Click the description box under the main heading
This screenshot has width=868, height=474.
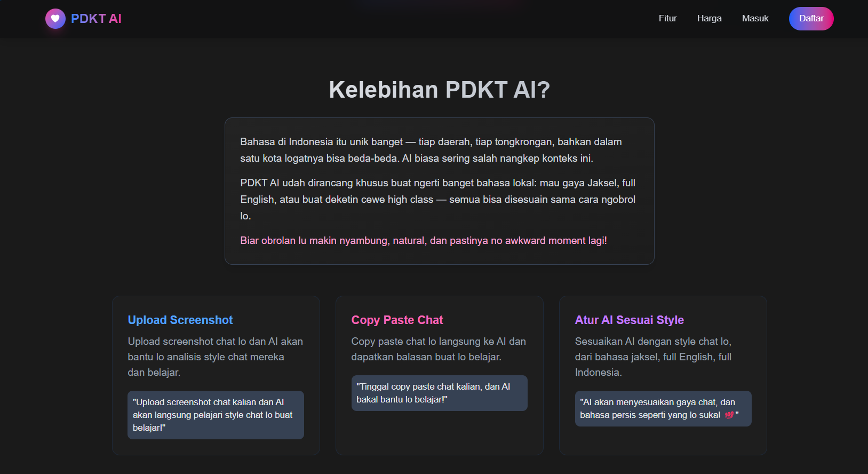pyautogui.click(x=439, y=191)
